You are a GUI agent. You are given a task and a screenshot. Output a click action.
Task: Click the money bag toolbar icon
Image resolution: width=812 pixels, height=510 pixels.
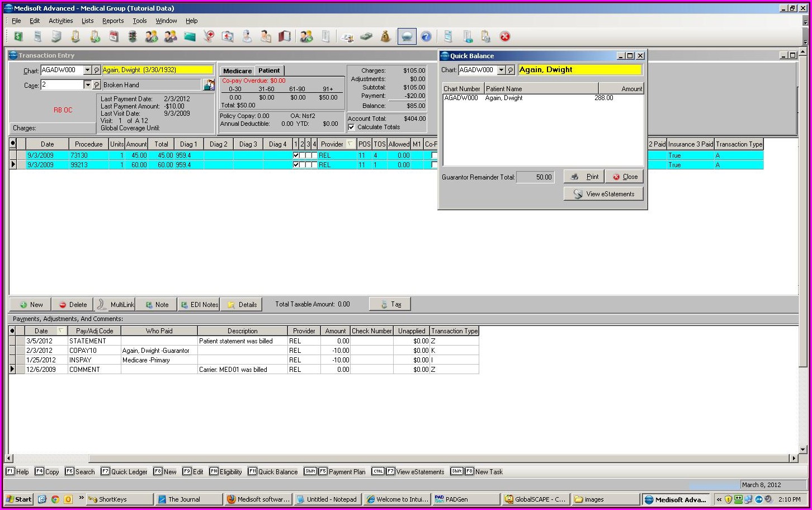click(x=385, y=37)
